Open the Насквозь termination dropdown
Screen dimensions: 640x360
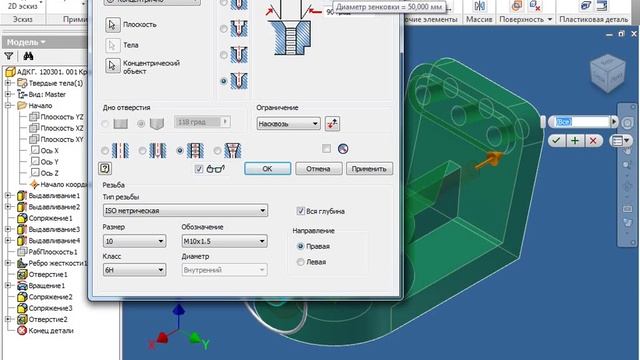pos(288,123)
